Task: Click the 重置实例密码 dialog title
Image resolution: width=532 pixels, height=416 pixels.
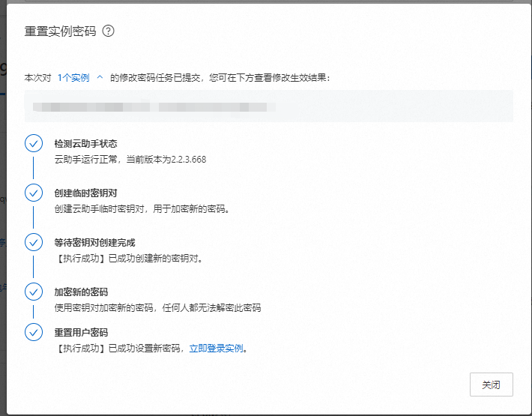Action: [x=60, y=31]
